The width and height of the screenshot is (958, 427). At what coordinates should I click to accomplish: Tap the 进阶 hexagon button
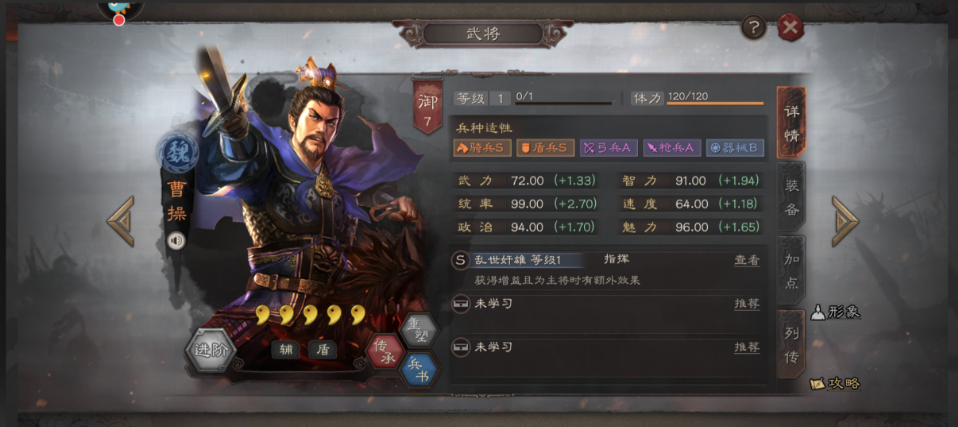tap(210, 350)
